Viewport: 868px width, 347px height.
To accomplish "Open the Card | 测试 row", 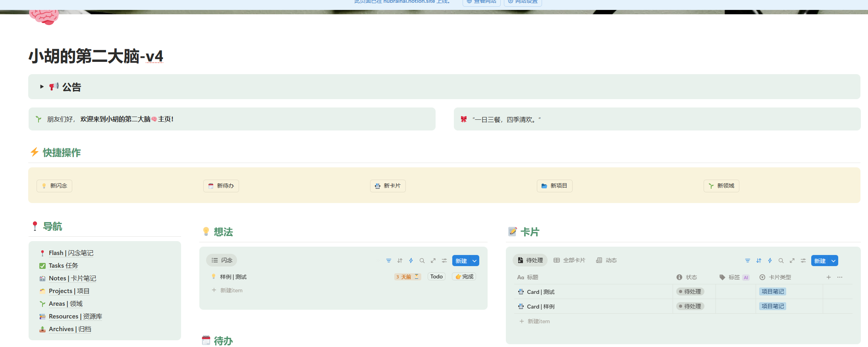I will [x=540, y=292].
